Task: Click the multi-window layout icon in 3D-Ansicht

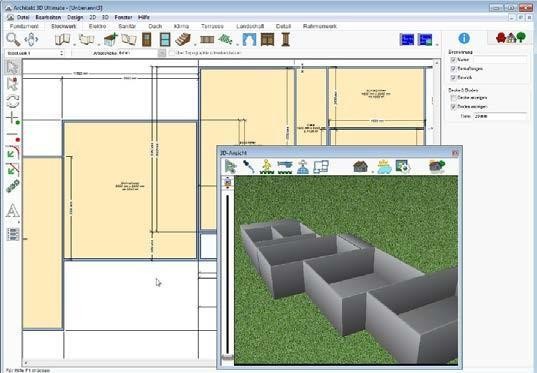Action: [x=321, y=167]
